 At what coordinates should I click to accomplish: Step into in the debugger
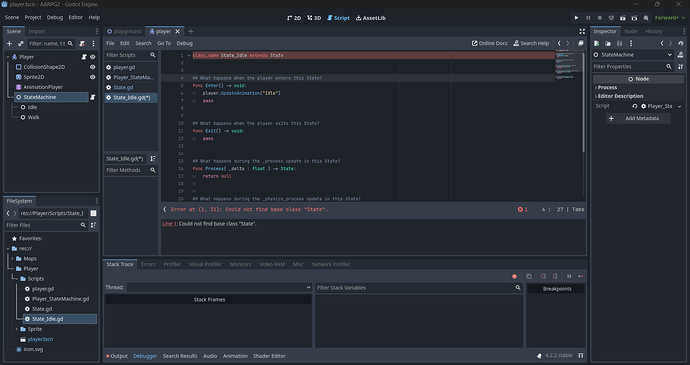coord(543,276)
